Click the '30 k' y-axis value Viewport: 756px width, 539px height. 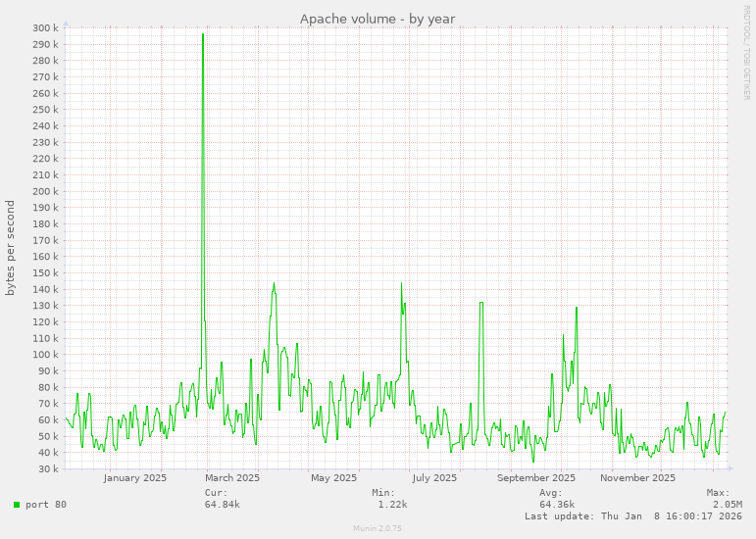point(48,468)
